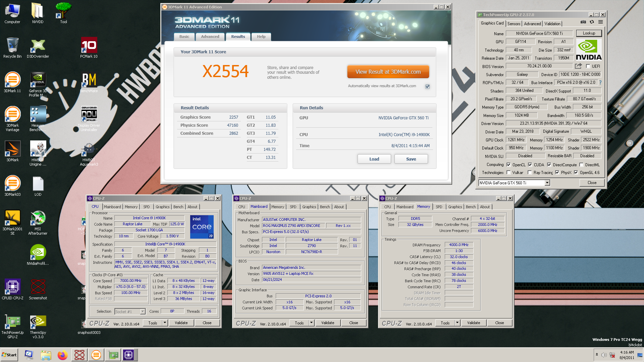Image resolution: width=644 pixels, height=362 pixels.
Task: Open the Windows Start menu
Action: pyautogui.click(x=9, y=355)
